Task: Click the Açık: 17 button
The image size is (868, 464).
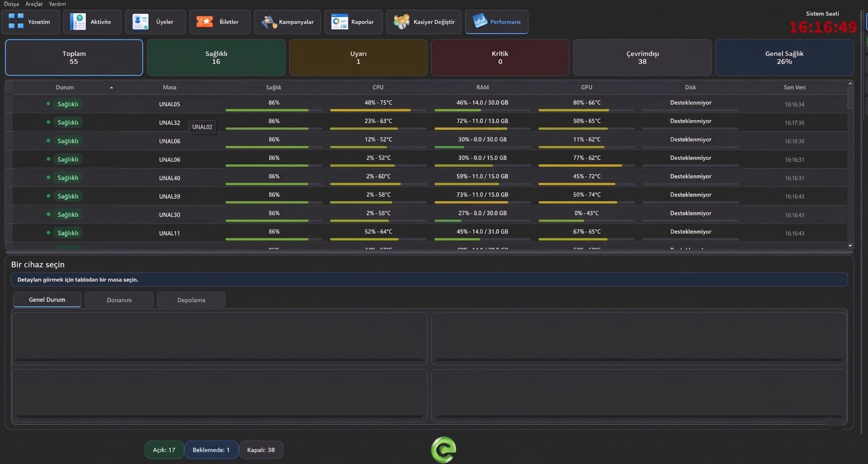Action: (164, 449)
